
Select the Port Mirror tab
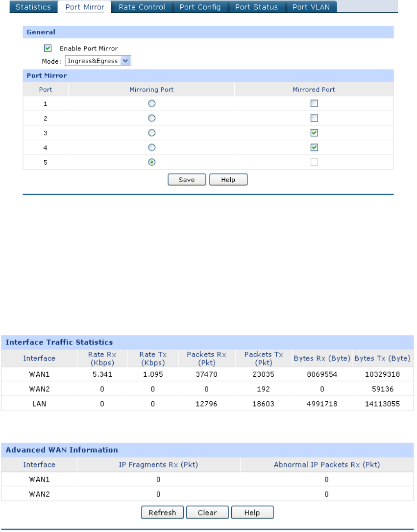(85, 7)
